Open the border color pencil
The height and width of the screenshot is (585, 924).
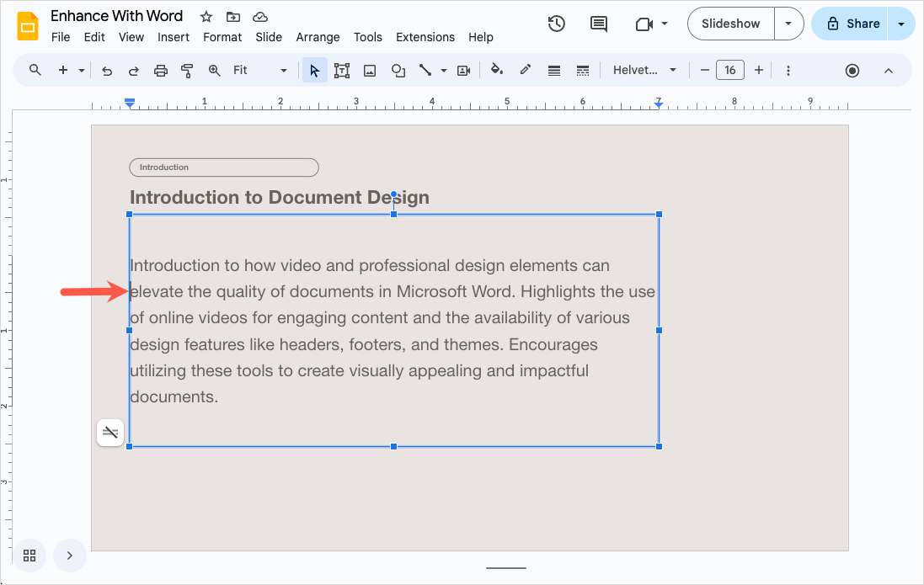tap(525, 70)
